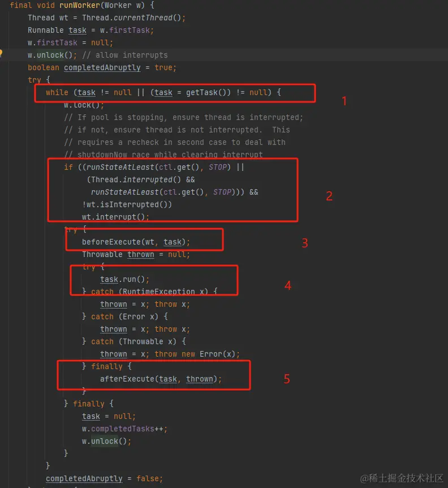Screen dimensions: 448x488
Task: Click comment '// requires a recheck in second case'
Action: tap(145, 142)
